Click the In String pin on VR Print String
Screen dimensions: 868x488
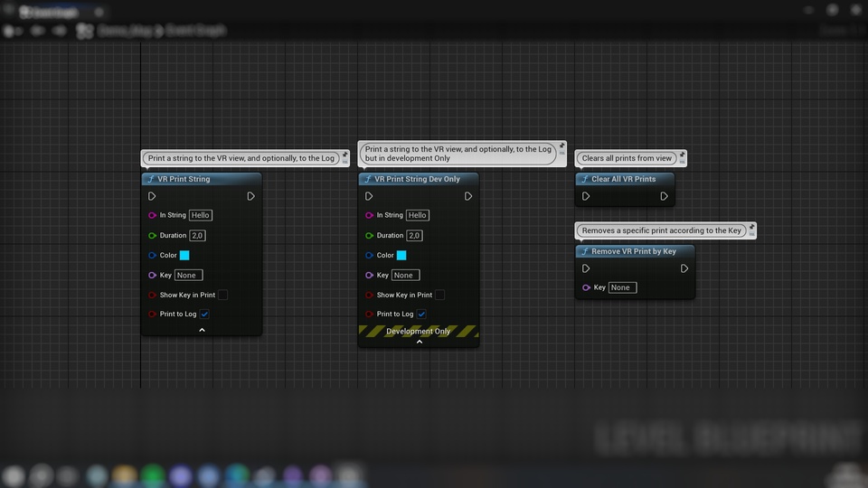tap(152, 215)
